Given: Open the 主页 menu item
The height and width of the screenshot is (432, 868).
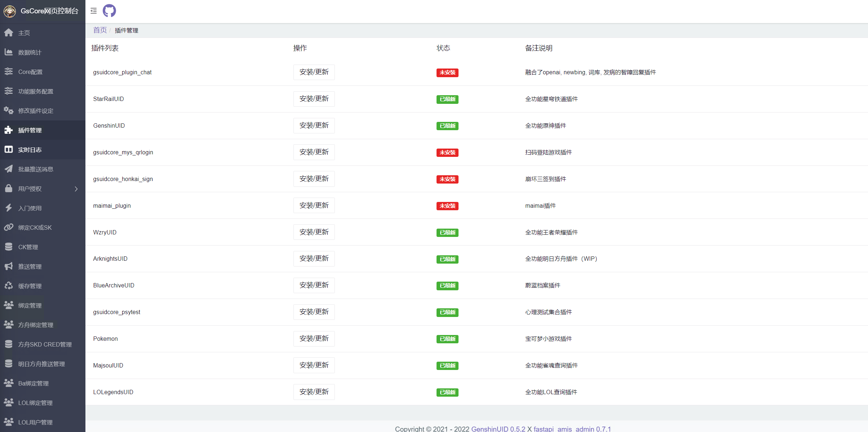Looking at the screenshot, I should point(43,33).
